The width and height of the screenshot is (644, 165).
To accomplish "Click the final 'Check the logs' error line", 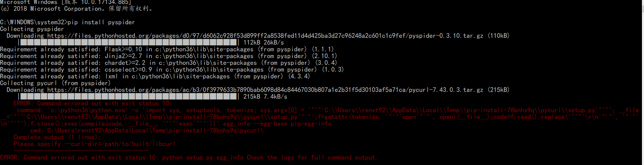I will click(x=188, y=158).
